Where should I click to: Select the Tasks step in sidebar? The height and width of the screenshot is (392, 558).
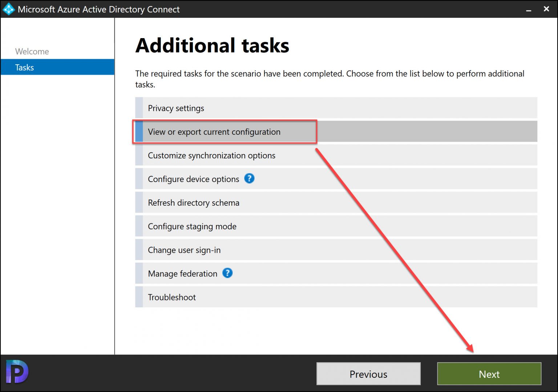57,67
